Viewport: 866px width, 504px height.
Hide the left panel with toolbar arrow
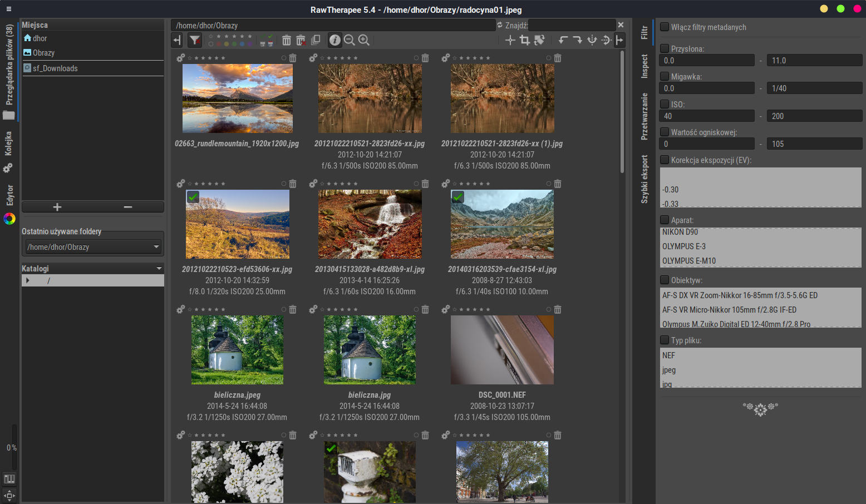pos(177,40)
